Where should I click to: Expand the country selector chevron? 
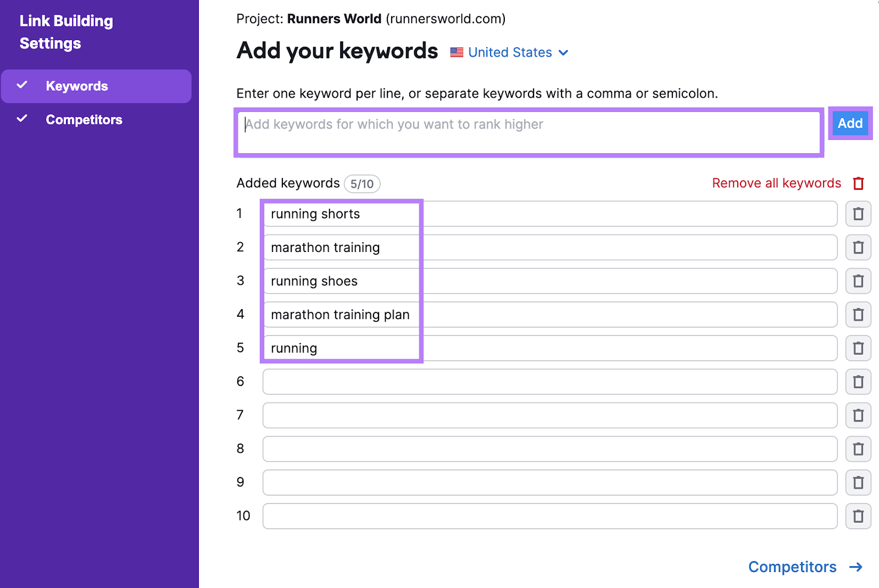click(564, 53)
